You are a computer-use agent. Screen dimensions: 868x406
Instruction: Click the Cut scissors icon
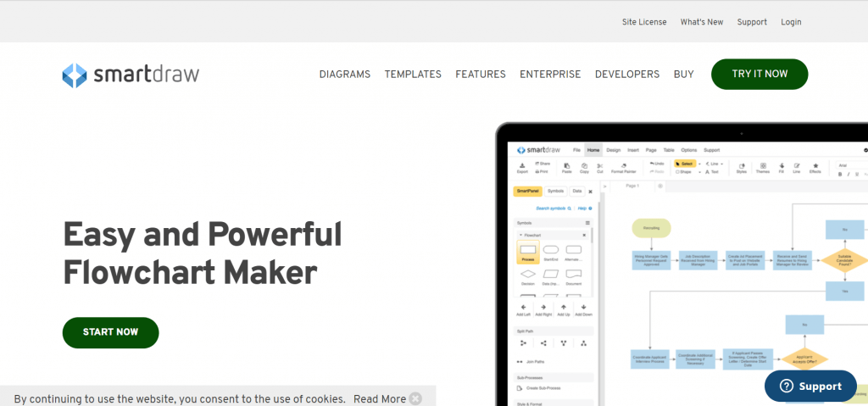click(x=600, y=165)
